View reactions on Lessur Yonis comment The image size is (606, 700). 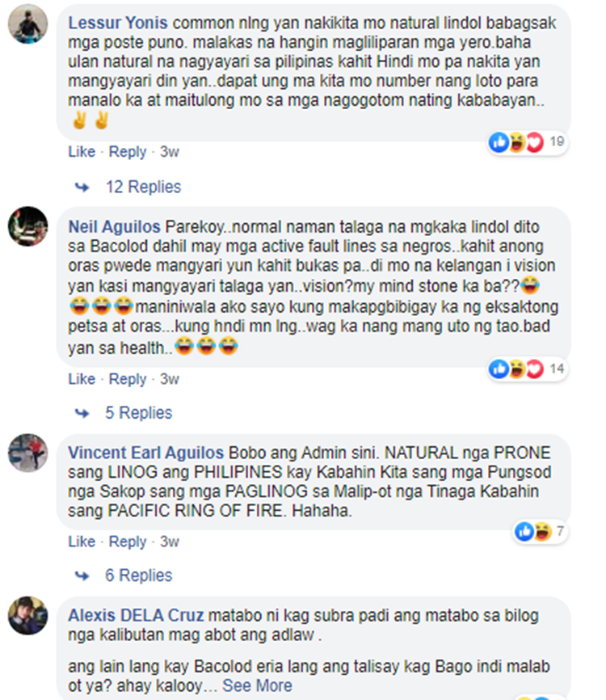pos(527,142)
